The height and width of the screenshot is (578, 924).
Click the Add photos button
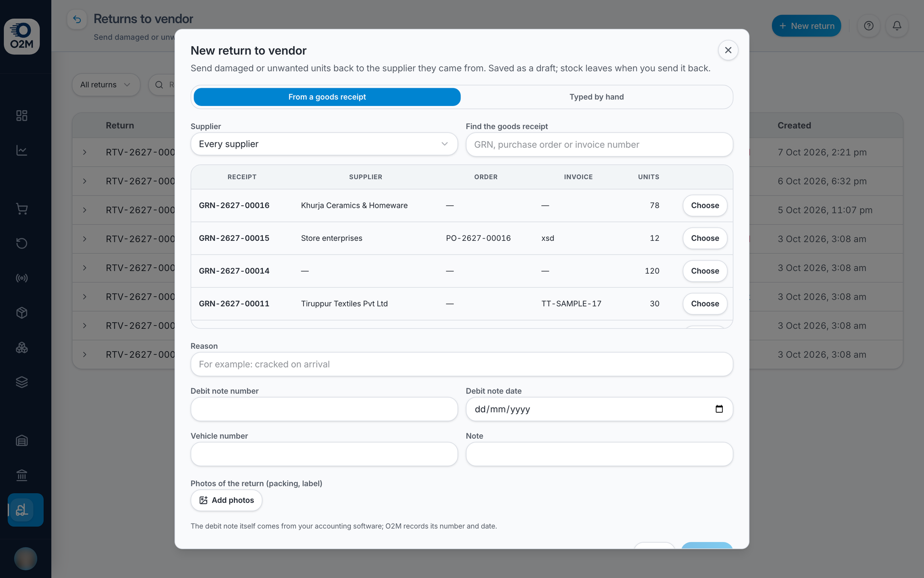pos(227,500)
